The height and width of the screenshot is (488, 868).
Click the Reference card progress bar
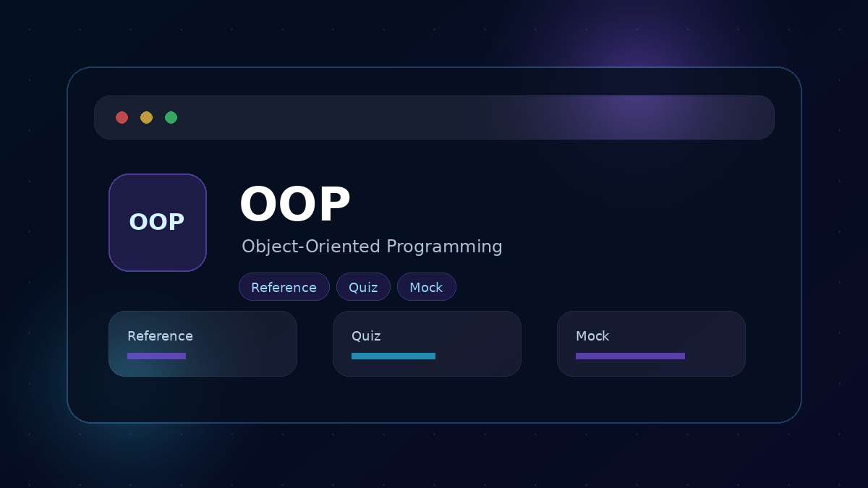coord(156,356)
